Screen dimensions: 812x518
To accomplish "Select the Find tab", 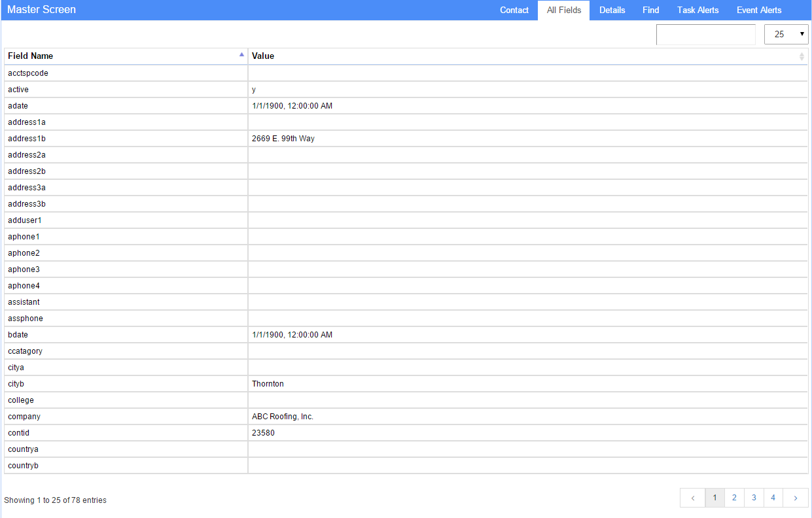I will (x=650, y=10).
